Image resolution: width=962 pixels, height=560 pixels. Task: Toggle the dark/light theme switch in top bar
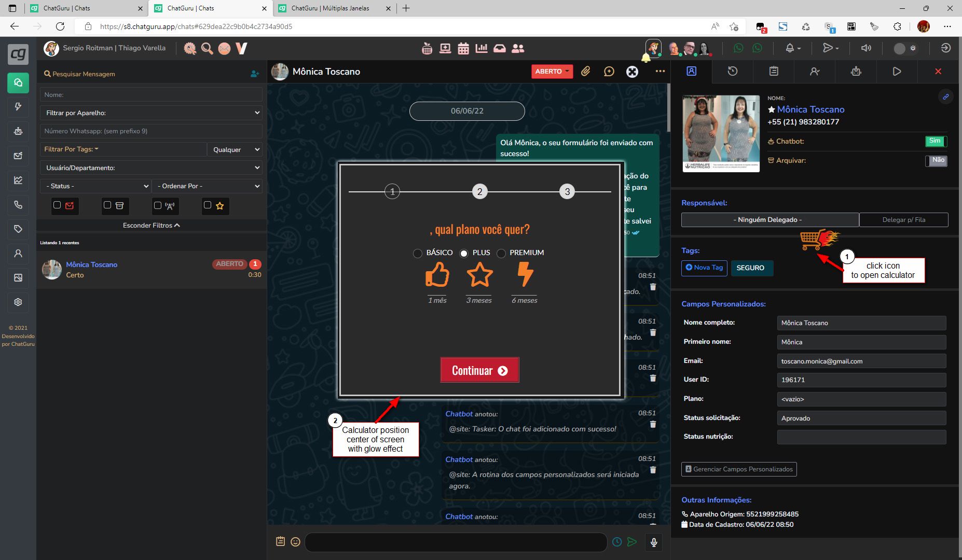[x=906, y=48]
